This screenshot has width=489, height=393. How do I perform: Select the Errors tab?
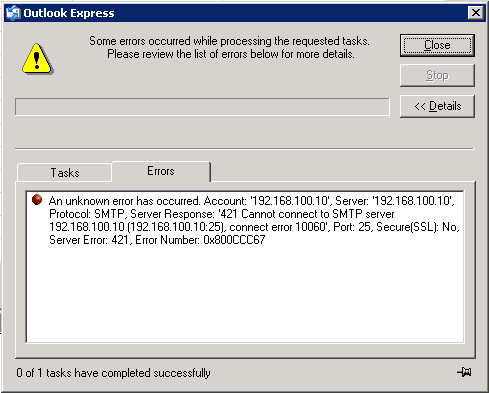(161, 171)
